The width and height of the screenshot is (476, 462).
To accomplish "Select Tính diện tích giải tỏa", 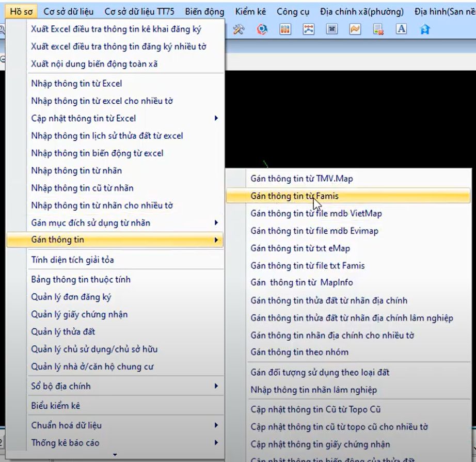I will 72,260.
